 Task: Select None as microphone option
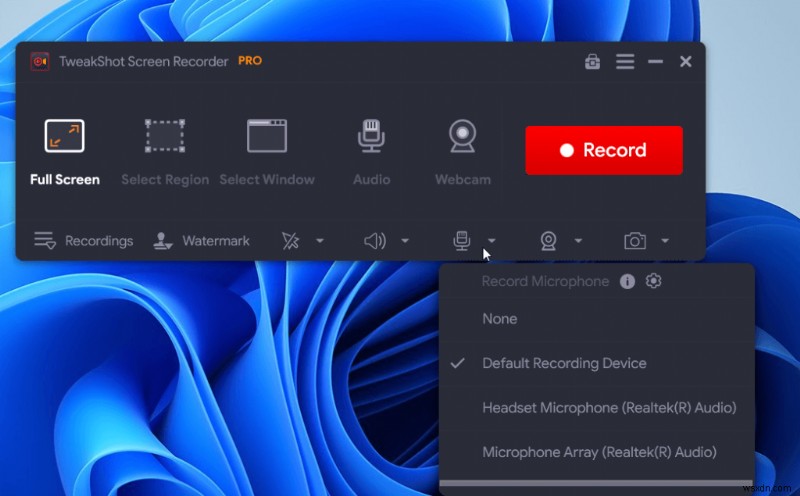500,319
